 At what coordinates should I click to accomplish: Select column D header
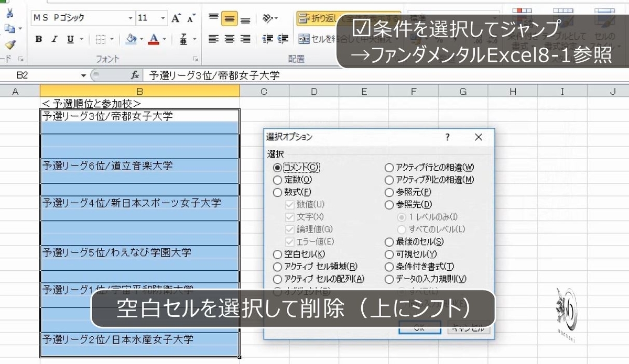[x=313, y=92]
